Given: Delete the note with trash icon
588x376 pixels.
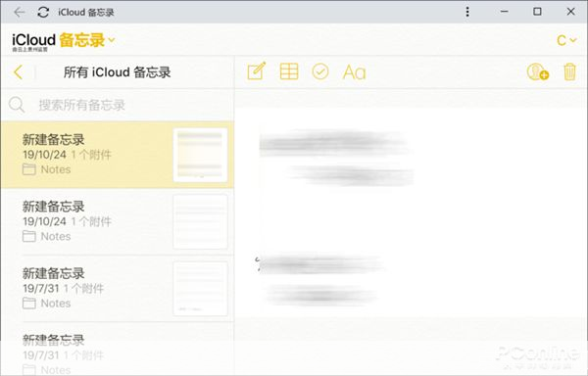Looking at the screenshot, I should [x=569, y=71].
